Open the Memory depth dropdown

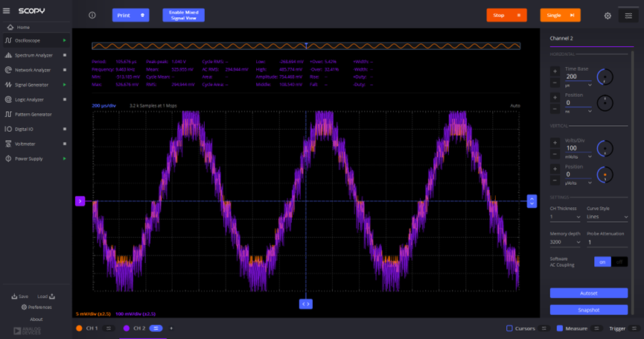click(565, 242)
